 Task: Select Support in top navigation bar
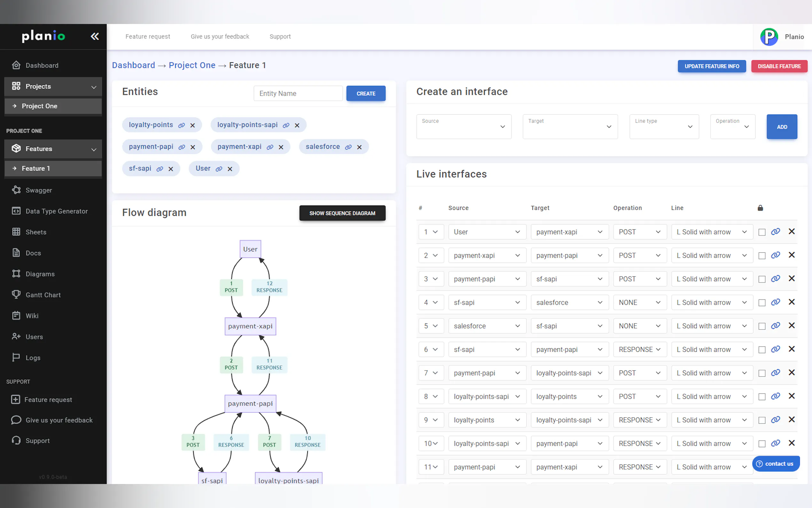point(280,36)
